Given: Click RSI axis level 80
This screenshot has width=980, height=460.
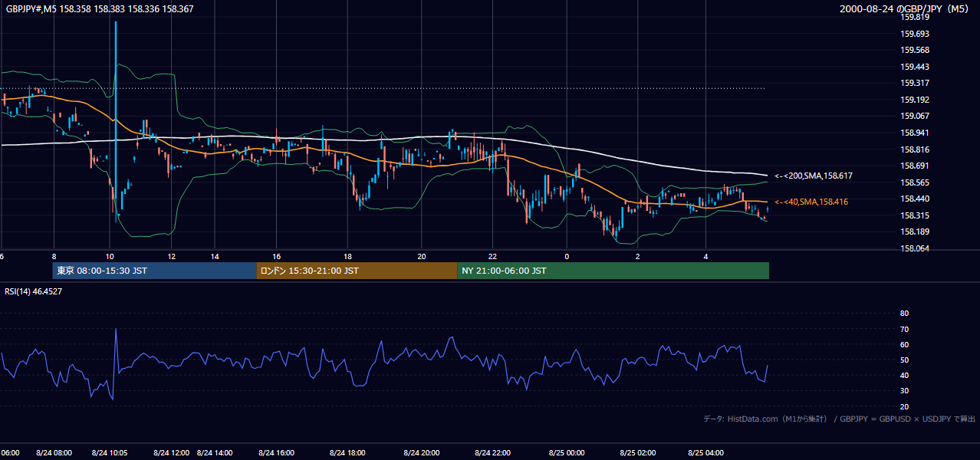Looking at the screenshot, I should (904, 314).
